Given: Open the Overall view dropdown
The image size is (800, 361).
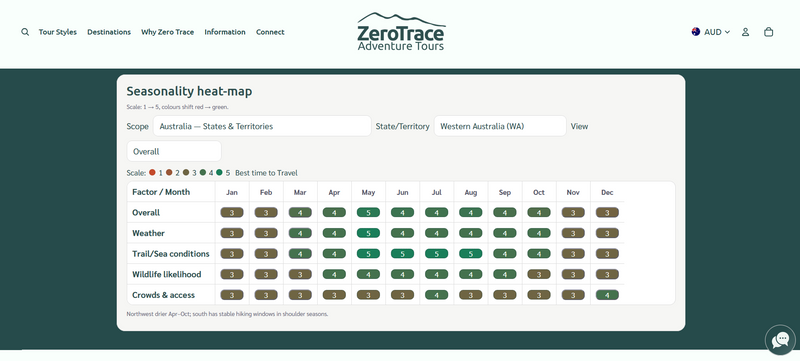Looking at the screenshot, I should point(174,151).
